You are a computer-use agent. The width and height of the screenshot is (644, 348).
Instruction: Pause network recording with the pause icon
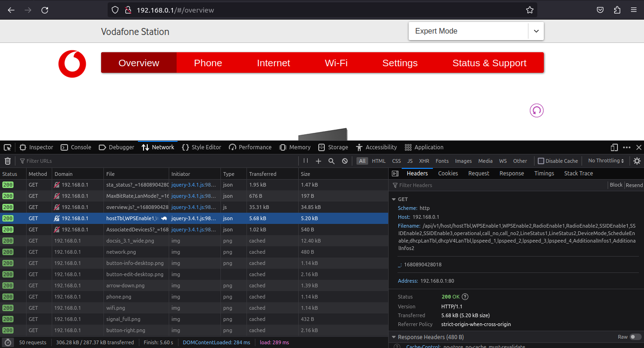click(306, 161)
